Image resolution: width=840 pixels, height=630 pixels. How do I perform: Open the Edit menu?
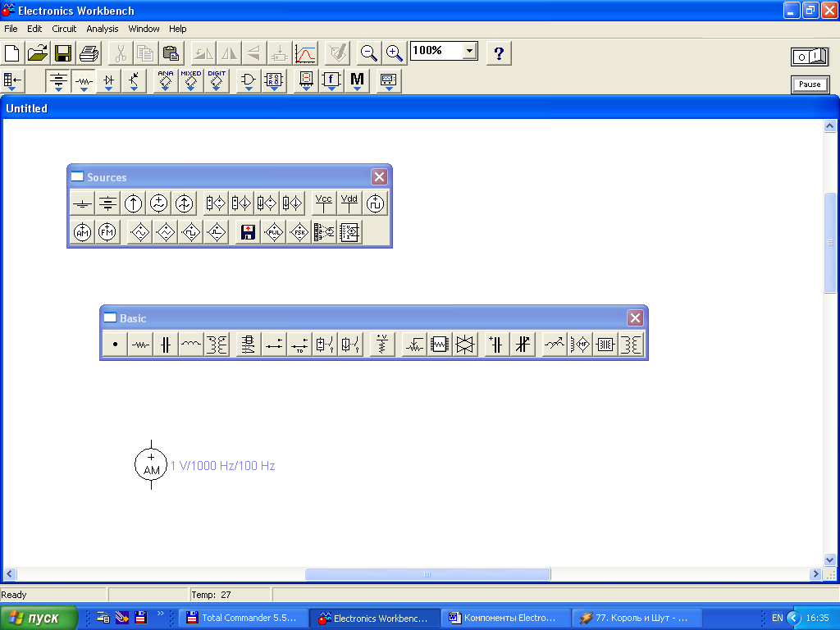pyautogui.click(x=34, y=29)
